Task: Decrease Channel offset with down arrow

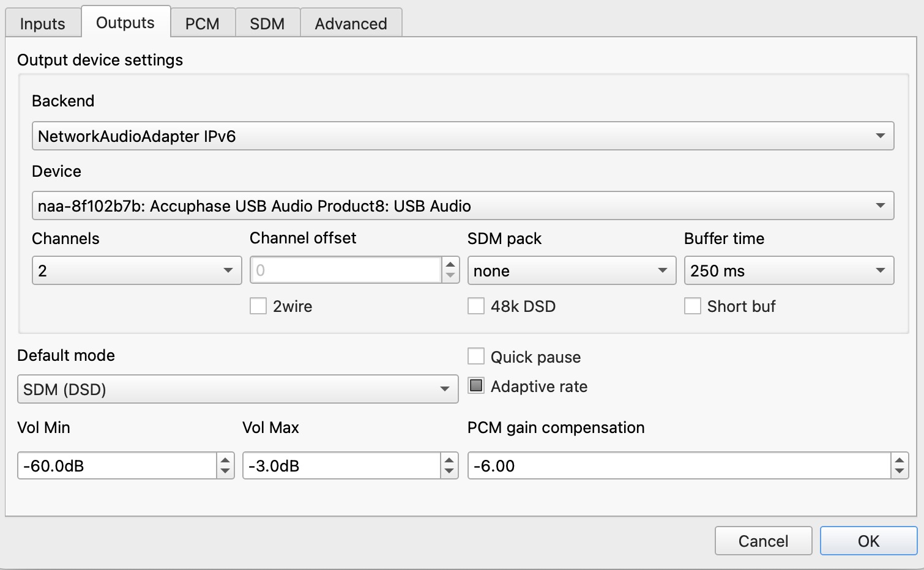Action: [450, 276]
